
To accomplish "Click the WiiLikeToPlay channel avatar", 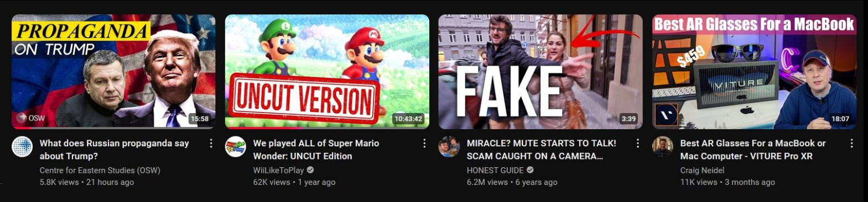I will pyautogui.click(x=236, y=147).
